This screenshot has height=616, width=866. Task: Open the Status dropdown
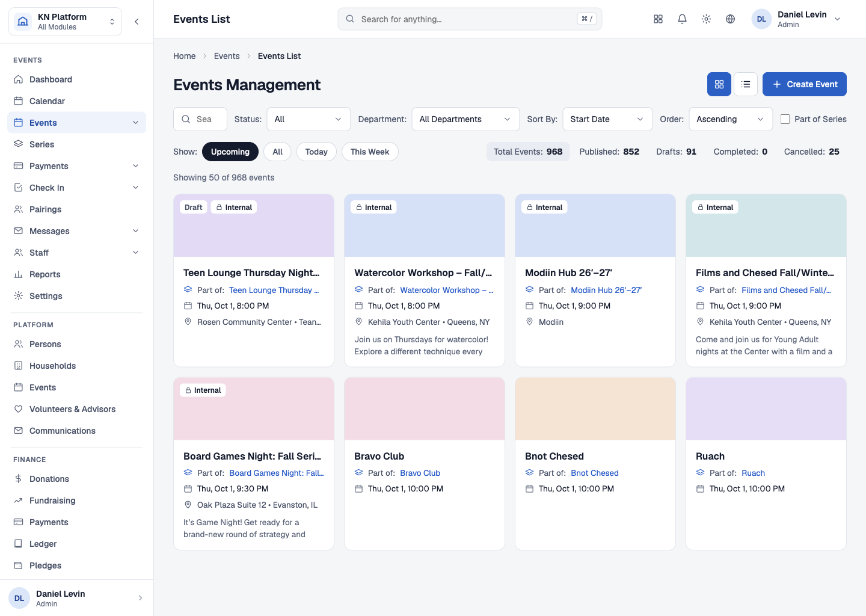click(309, 119)
